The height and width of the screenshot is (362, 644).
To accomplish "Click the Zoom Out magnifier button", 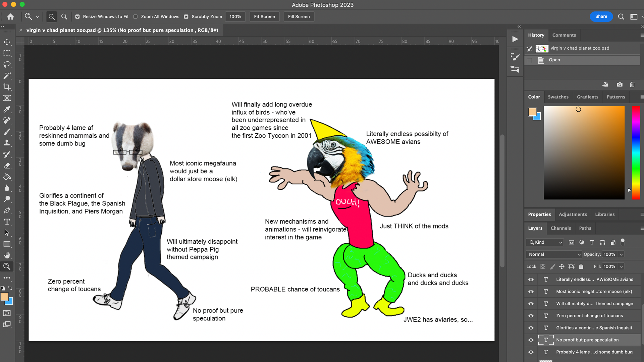I will [64, 16].
